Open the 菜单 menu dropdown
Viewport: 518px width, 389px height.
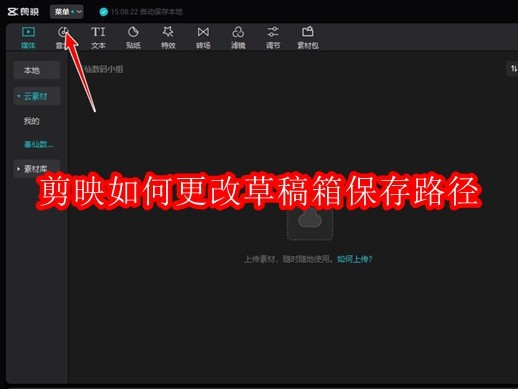tap(67, 12)
